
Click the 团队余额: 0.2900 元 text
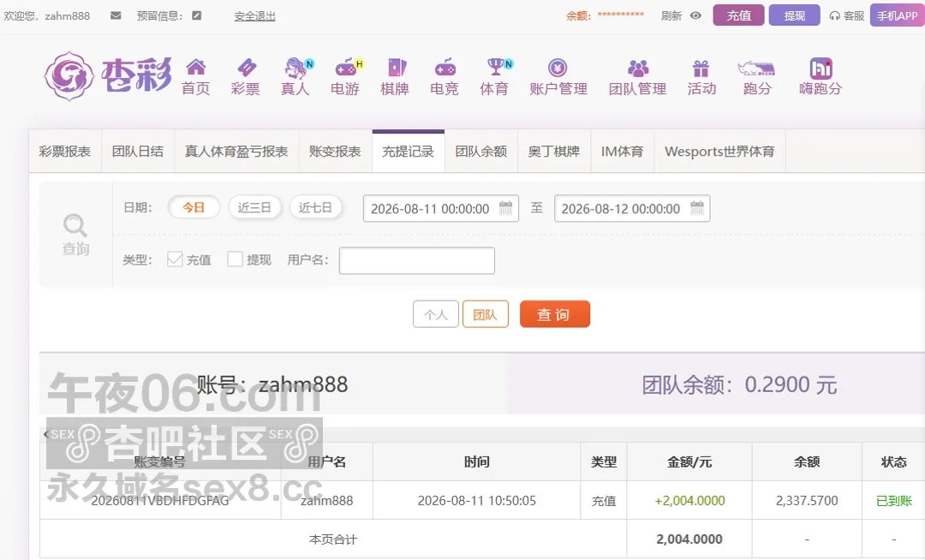(739, 385)
